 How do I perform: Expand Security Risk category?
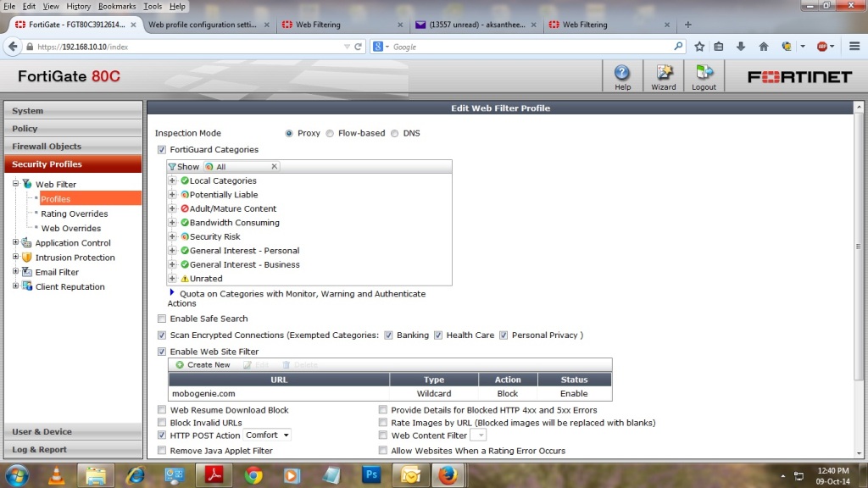coord(172,236)
